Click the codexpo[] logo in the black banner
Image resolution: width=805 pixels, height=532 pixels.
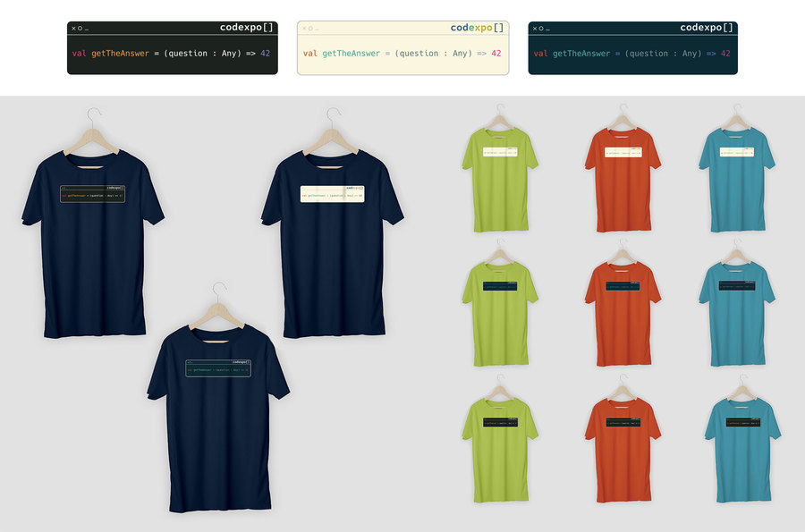pyautogui.click(x=247, y=28)
